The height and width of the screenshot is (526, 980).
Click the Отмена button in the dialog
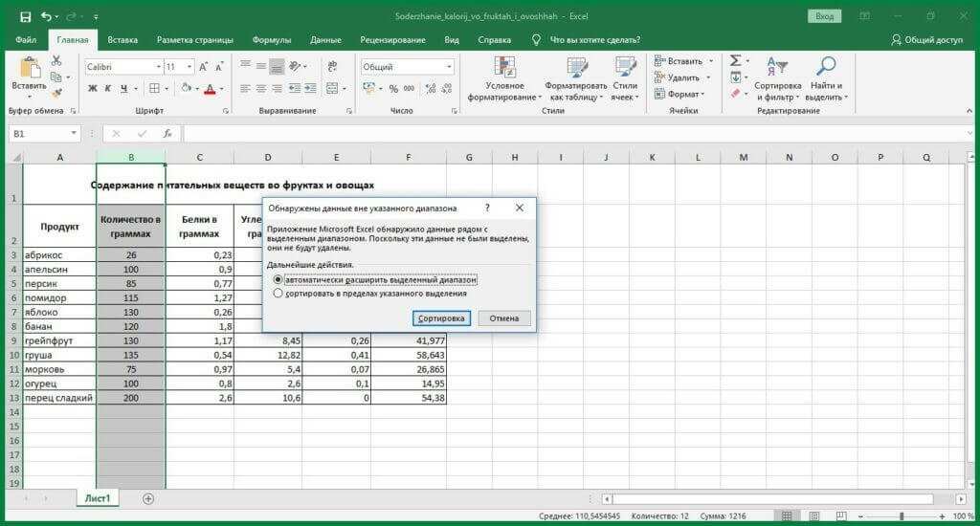click(503, 318)
